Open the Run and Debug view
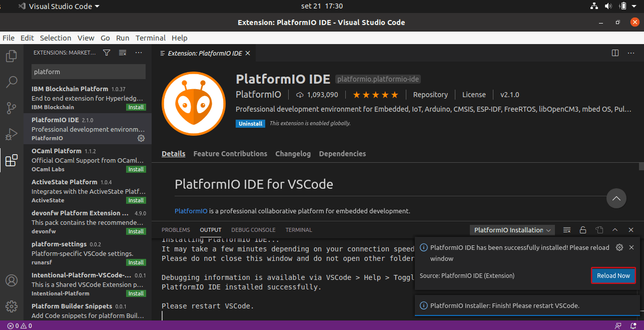Screen dimensions: 644x330 coord(11,134)
